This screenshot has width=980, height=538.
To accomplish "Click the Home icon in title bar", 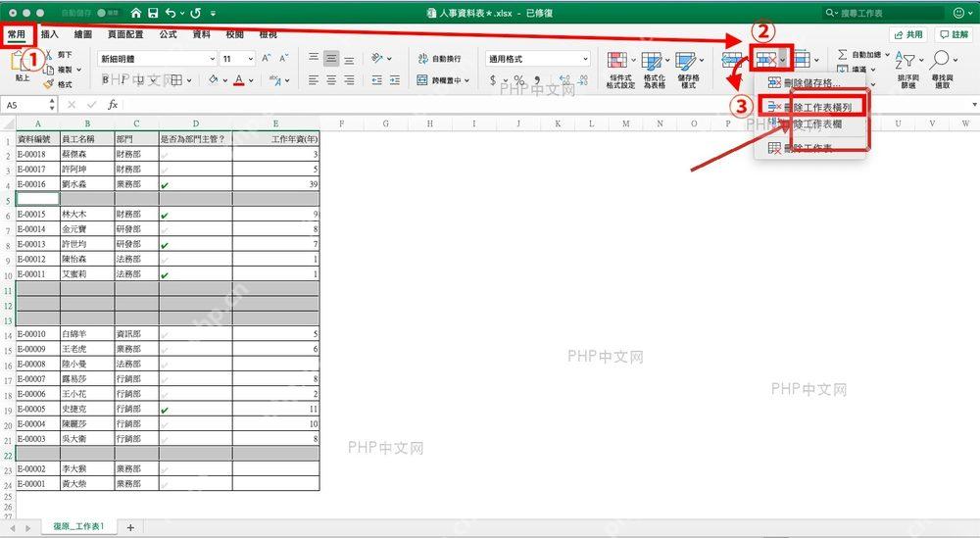I will click(x=135, y=13).
